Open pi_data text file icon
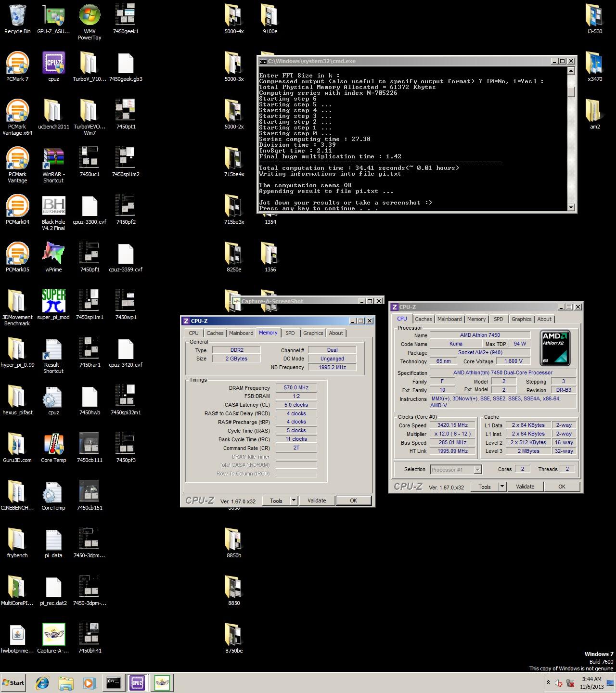This screenshot has width=616, height=693. point(53,543)
